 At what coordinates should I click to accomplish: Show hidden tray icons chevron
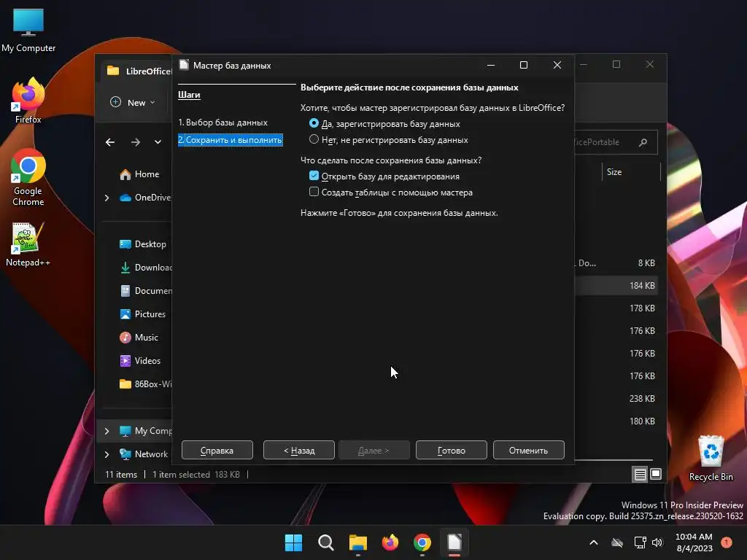pos(594,542)
